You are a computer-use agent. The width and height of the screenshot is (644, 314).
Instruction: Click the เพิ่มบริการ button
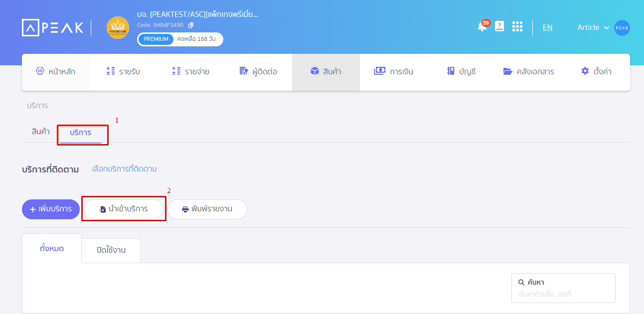(x=50, y=209)
